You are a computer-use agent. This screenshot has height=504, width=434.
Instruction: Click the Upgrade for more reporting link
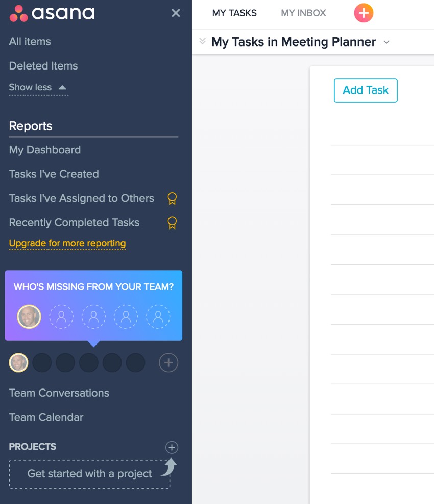[x=67, y=243]
